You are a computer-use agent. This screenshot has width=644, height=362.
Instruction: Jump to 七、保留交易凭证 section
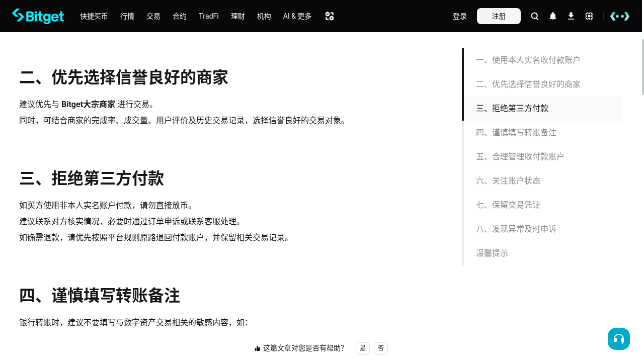pos(543,205)
